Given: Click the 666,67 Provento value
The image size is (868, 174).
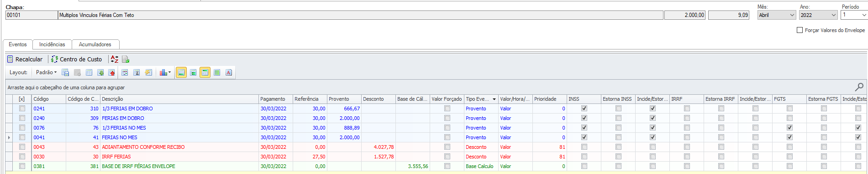Looking at the screenshot, I should point(352,109).
